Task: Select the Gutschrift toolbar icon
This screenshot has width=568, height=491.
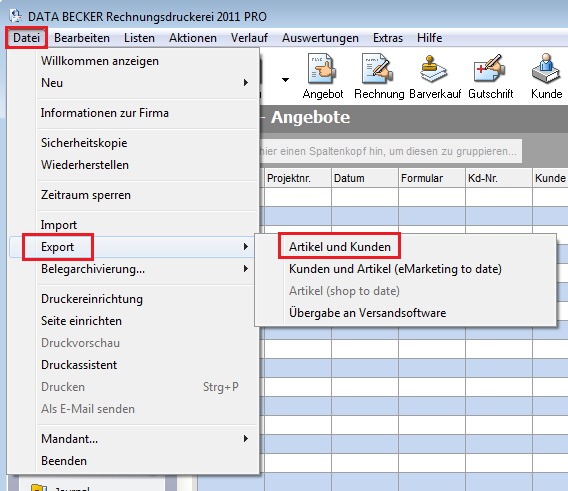Action: (490, 76)
